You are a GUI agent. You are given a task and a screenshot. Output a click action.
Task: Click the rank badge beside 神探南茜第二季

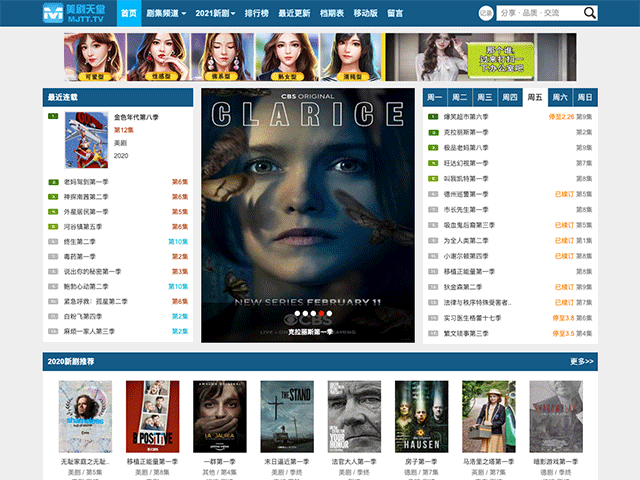pyautogui.click(x=53, y=197)
